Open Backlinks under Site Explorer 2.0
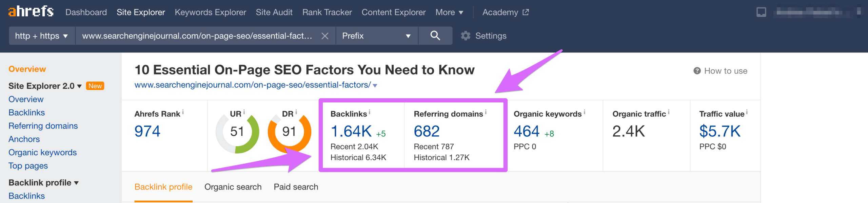Viewport: 868px width, 203px height. 26,112
